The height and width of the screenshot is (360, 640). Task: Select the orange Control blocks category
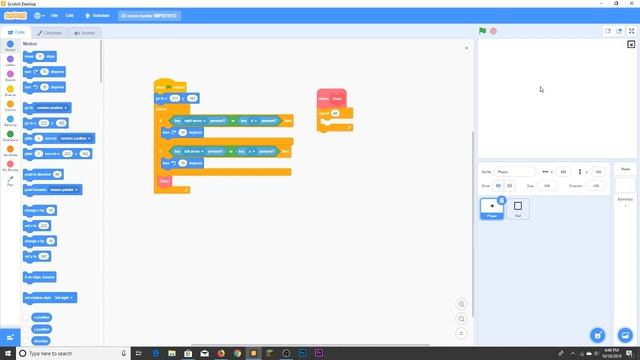(10, 106)
